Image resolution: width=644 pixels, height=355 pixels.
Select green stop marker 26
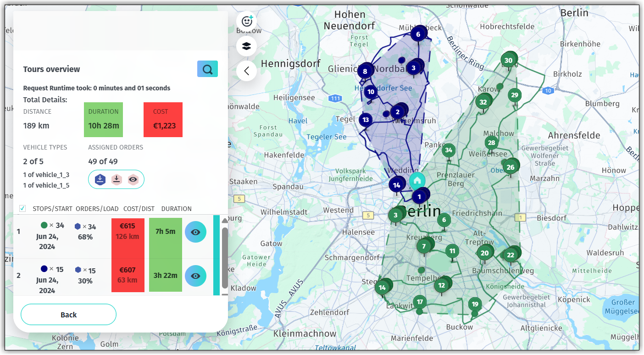point(511,167)
